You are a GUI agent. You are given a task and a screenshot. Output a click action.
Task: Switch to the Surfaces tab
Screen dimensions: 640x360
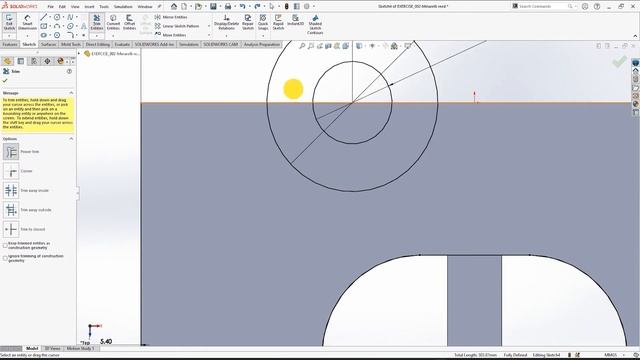49,44
